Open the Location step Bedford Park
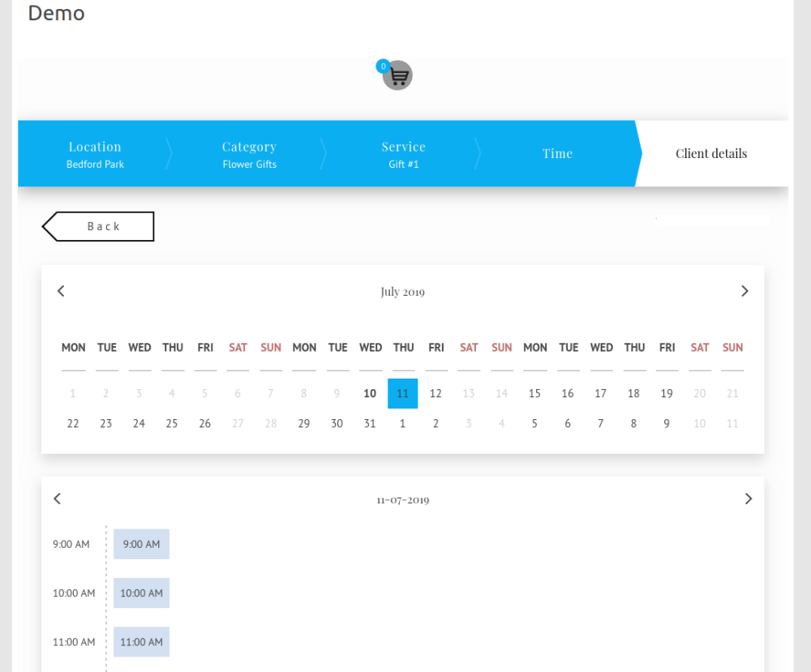 (95, 154)
